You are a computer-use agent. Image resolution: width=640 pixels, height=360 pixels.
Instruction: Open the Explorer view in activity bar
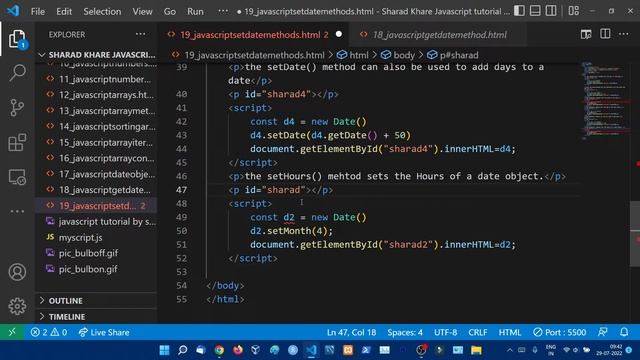pos(17,39)
